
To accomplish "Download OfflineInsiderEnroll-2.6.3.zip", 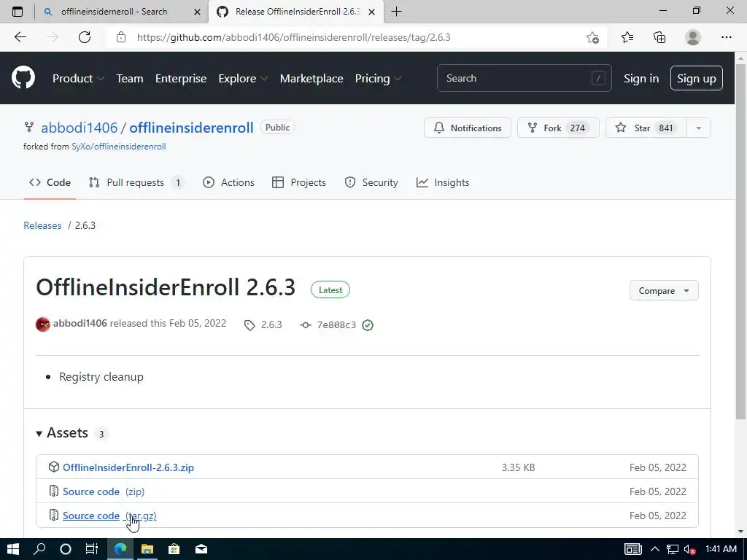I will click(128, 467).
